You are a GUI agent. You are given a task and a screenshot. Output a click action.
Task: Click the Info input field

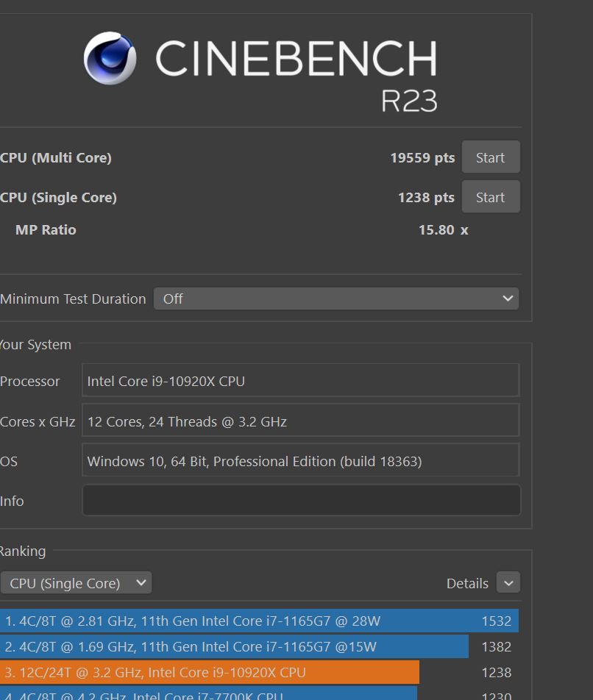coord(302,501)
